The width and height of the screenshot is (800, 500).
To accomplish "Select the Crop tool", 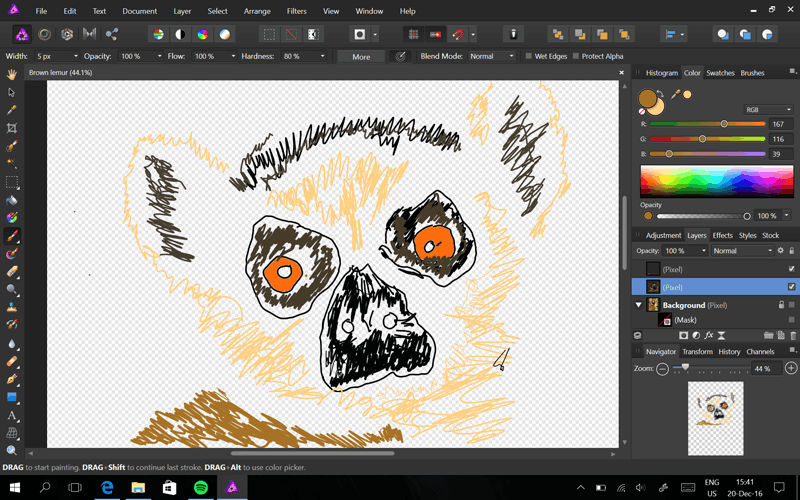I will (12, 128).
